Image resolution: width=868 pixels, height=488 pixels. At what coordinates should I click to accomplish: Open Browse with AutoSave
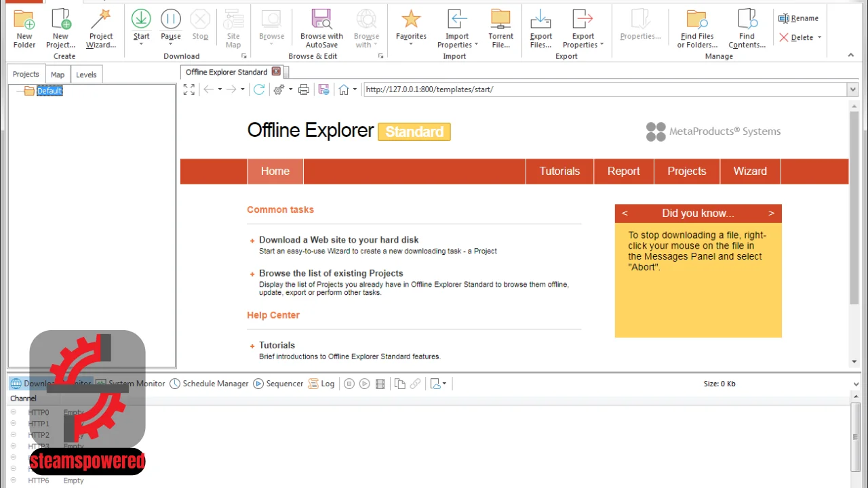321,28
